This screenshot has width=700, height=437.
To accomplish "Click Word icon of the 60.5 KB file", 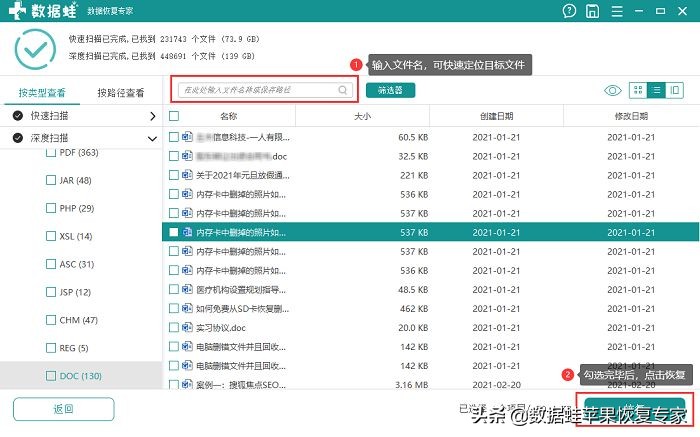I will click(187, 137).
